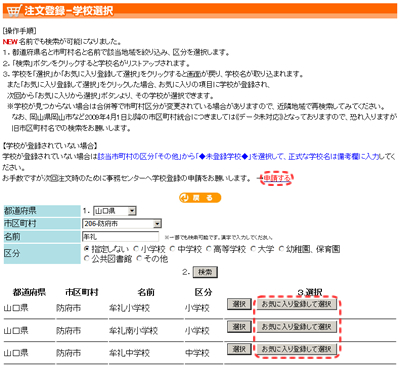This screenshot has width=400, height=370.
Task: Click 選択 button for 牟礼南小学校
Action: coord(239,327)
